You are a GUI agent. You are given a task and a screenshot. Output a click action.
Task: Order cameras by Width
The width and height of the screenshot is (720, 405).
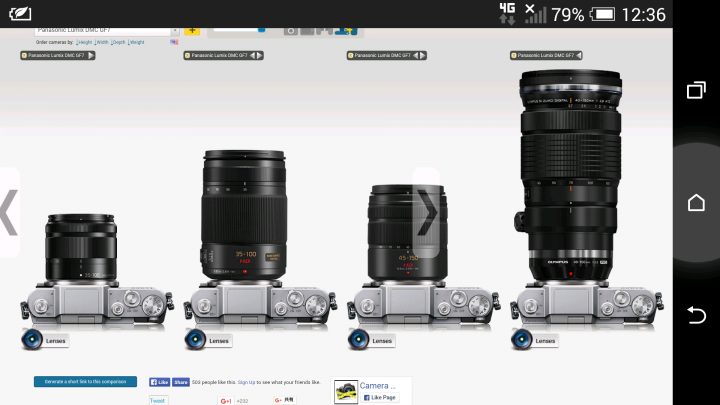point(101,42)
